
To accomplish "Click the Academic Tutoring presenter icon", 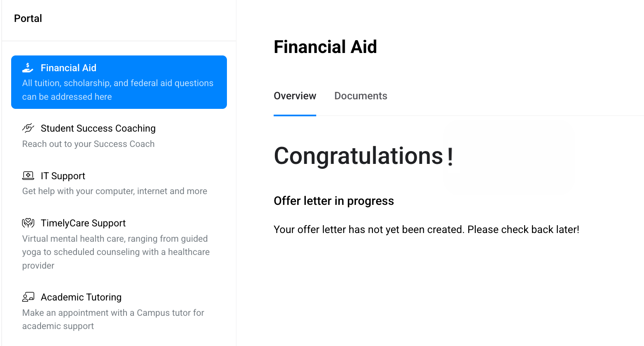I will click(28, 297).
